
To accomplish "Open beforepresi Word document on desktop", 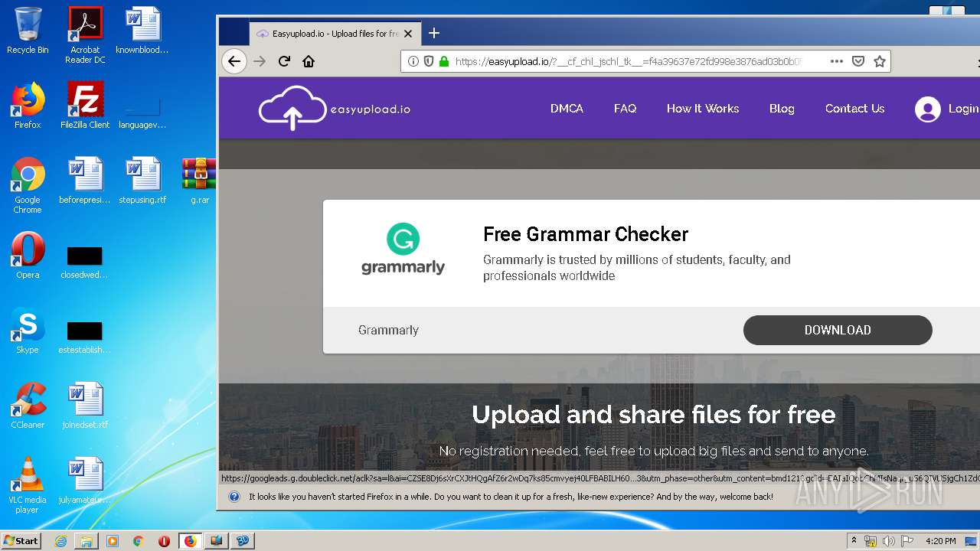I will [x=85, y=181].
